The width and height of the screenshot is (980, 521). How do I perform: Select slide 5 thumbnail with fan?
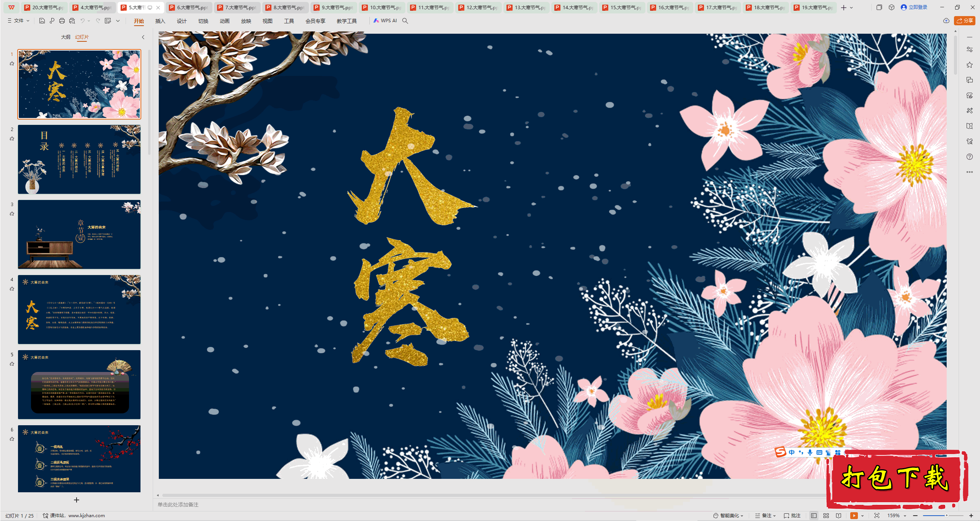79,385
